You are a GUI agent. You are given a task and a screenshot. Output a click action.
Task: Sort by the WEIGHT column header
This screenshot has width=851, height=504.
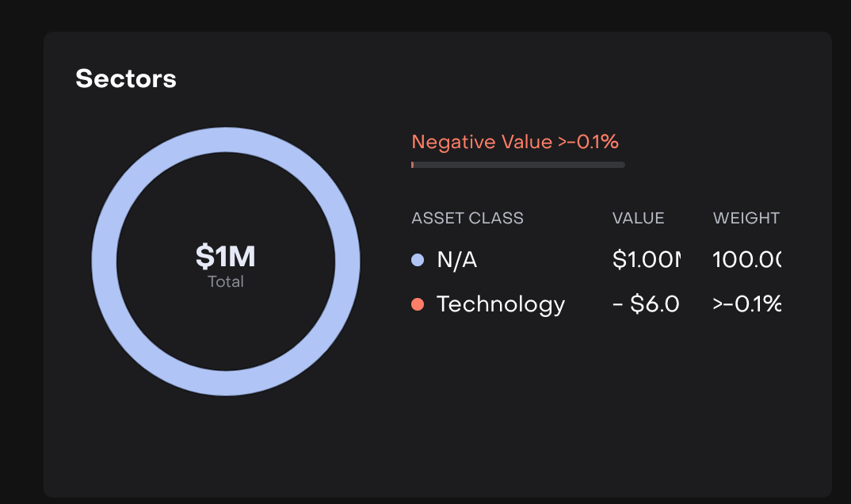pyautogui.click(x=746, y=218)
